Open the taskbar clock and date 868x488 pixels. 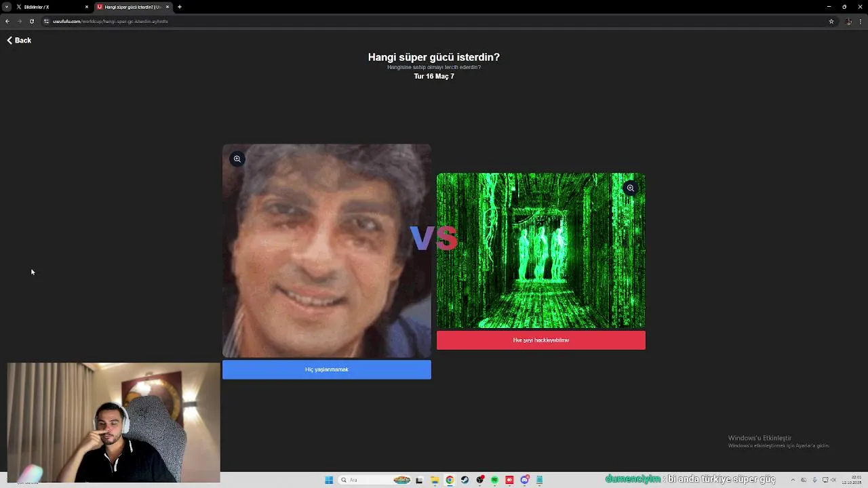tap(851, 480)
